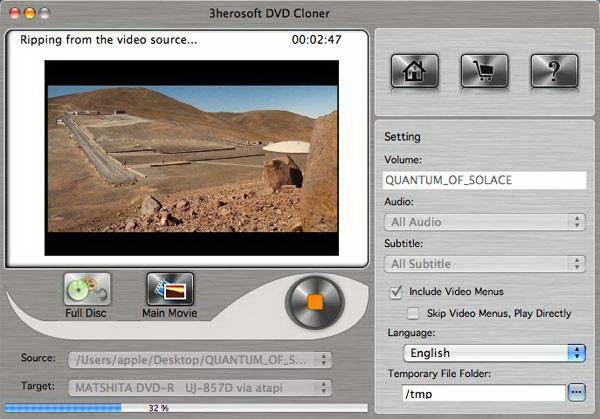Open the All Audio dropdown
The image size is (600, 419).
484,222
